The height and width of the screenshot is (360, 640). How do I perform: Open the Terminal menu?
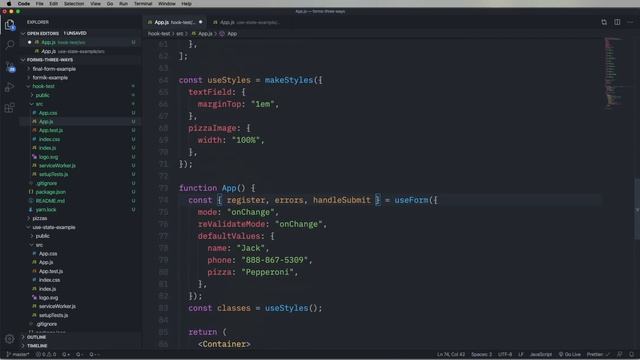point(143,4)
